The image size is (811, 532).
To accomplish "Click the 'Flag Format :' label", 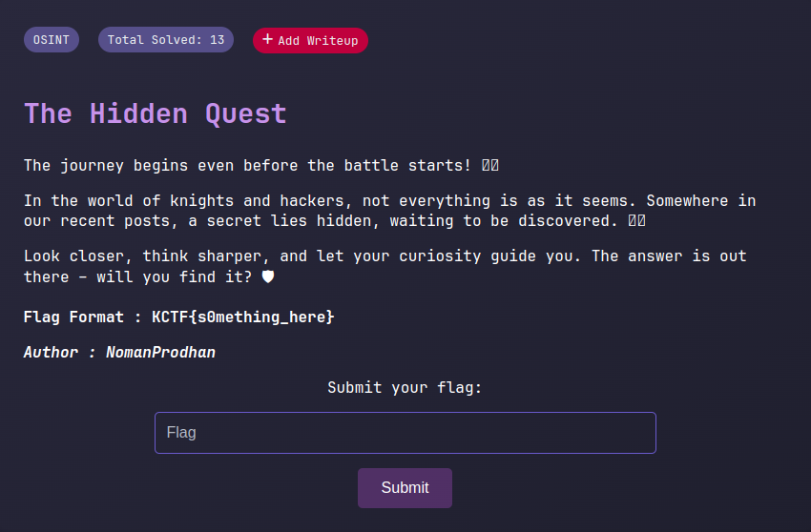I will pos(82,317).
